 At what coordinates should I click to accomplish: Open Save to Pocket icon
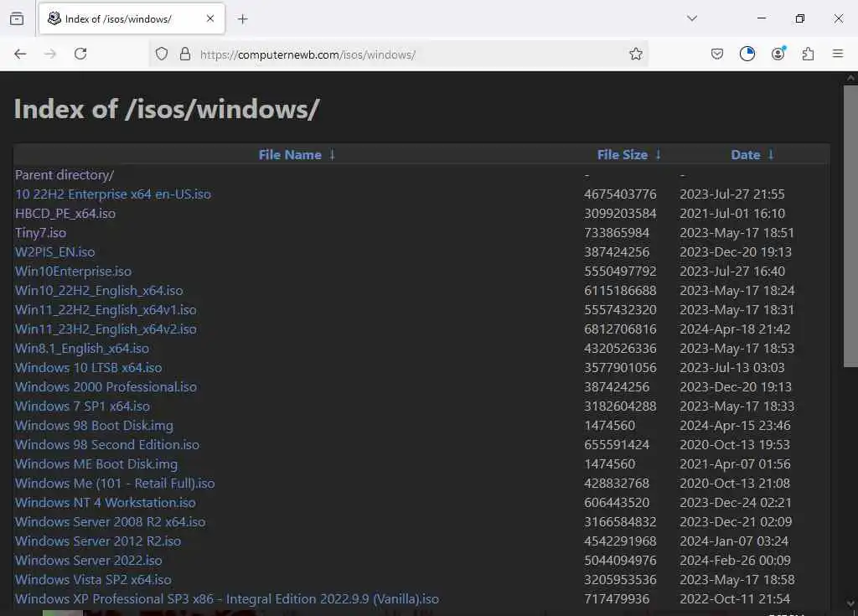pos(717,54)
